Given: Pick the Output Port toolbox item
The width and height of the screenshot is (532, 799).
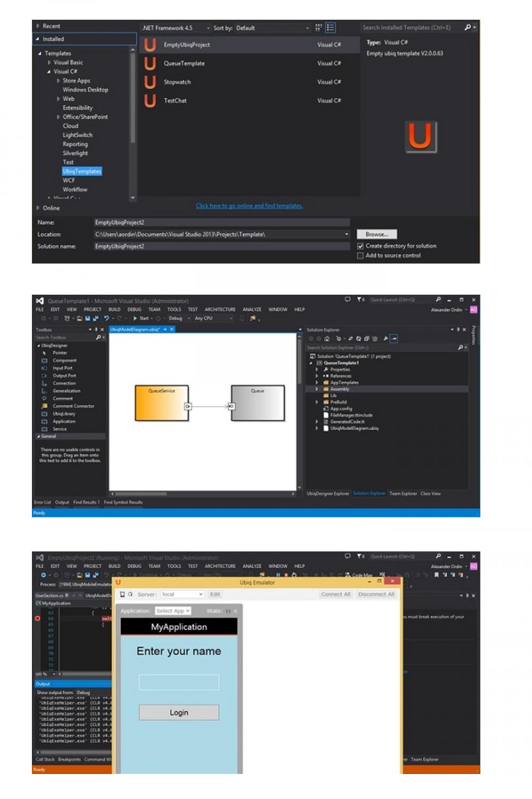Looking at the screenshot, I should click(64, 376).
